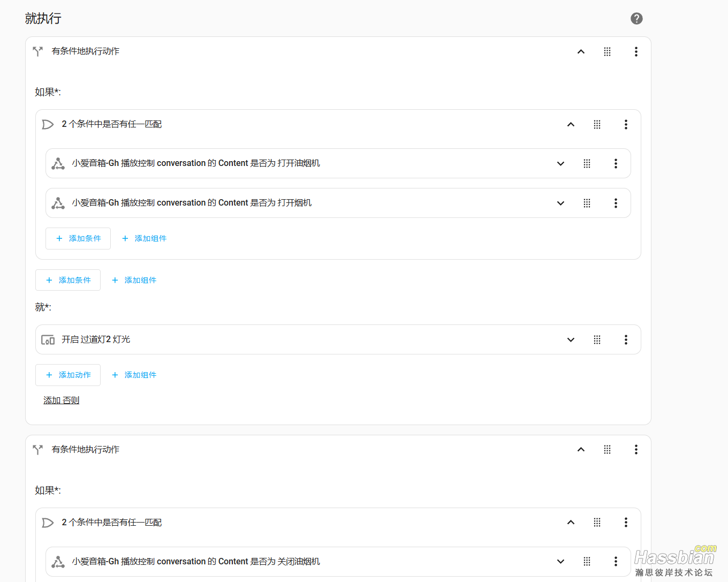Grab the drag handle of the first 2 个条件中是否有任一匹配 group
This screenshot has width=728, height=582.
pos(597,125)
